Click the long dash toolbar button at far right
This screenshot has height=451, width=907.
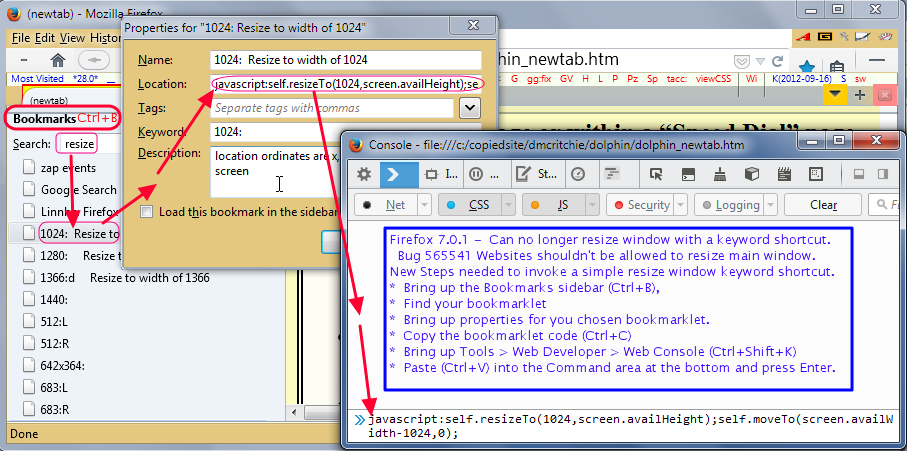point(877,60)
